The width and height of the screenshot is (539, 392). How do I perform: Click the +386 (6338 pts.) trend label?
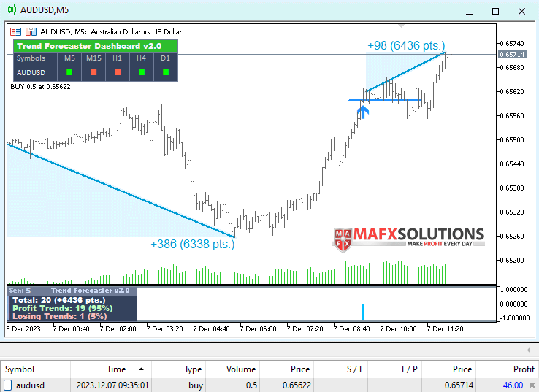[193, 244]
